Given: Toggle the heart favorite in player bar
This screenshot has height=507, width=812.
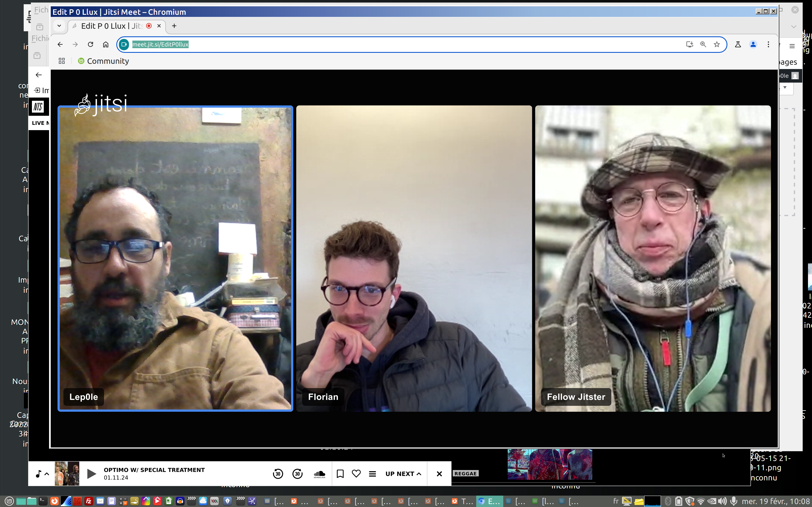Looking at the screenshot, I should (356, 473).
